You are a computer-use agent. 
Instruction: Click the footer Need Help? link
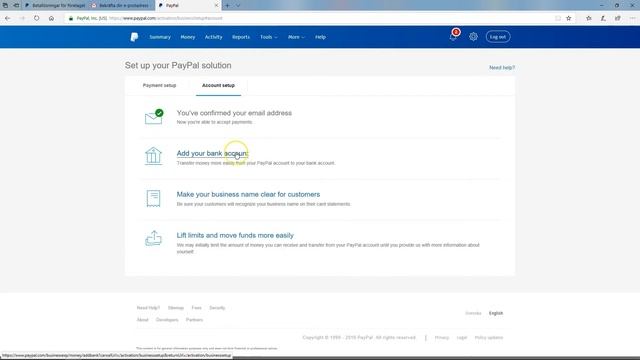click(x=148, y=308)
